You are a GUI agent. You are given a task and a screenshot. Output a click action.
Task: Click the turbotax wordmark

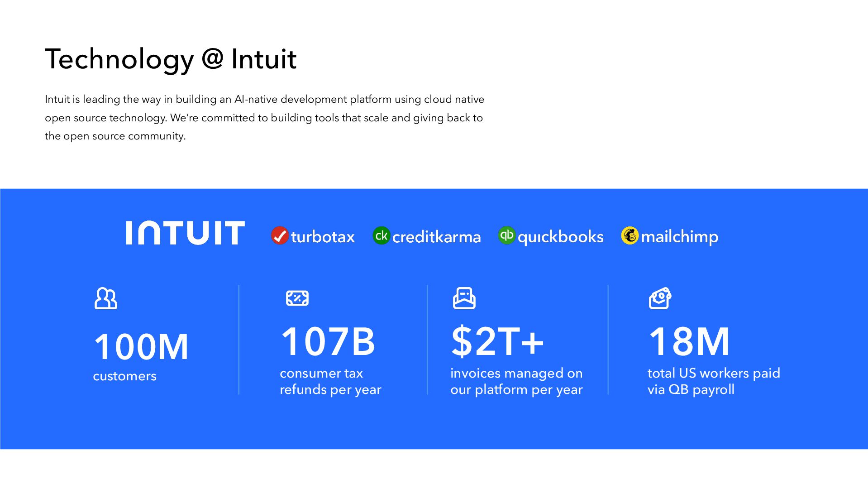point(323,237)
